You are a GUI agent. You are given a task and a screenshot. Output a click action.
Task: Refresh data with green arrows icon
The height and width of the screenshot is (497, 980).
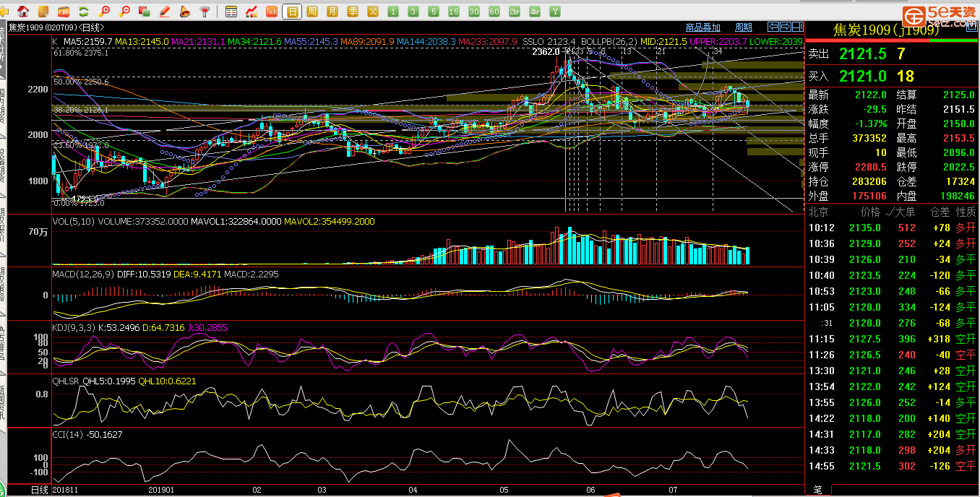[x=84, y=12]
